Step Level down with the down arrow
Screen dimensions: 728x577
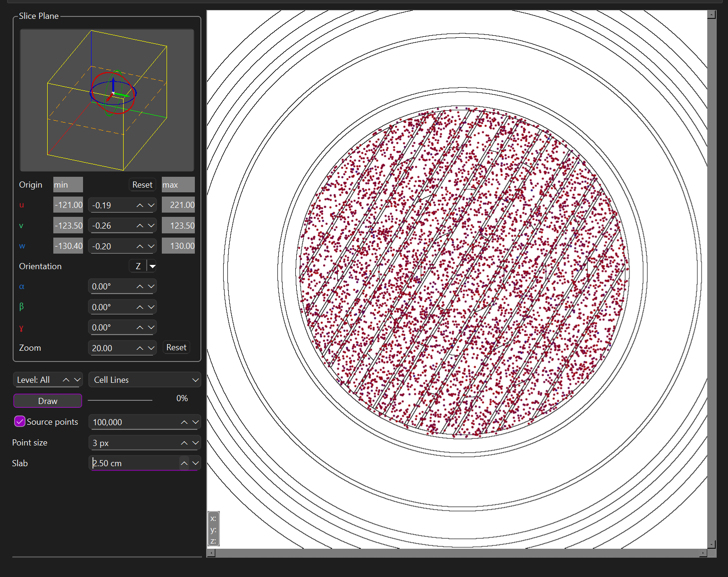(77, 380)
